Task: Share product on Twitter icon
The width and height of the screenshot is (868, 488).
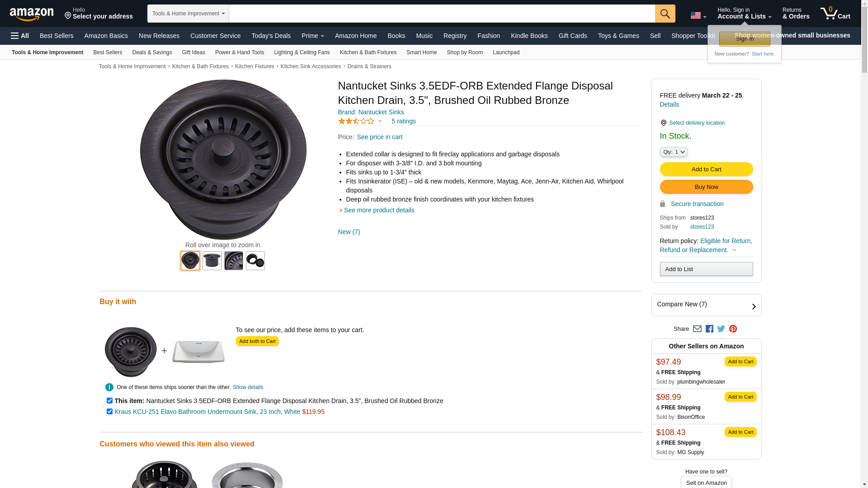Action: [721, 329]
